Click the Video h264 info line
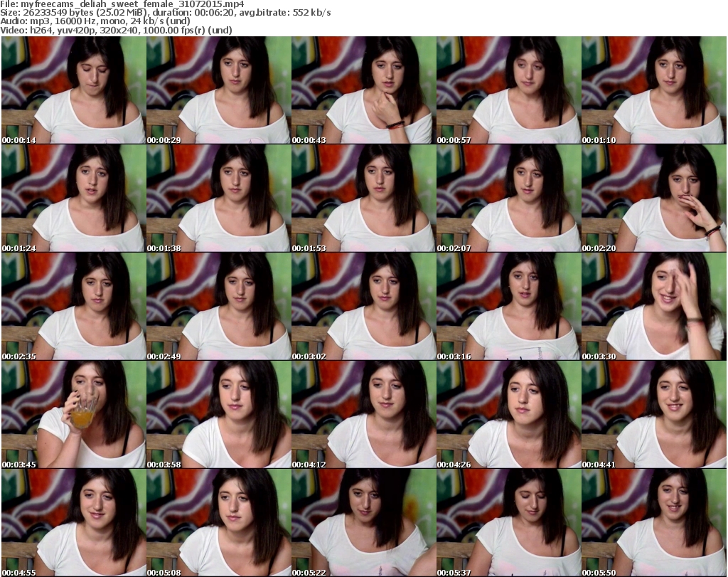This screenshot has width=728, height=577. click(x=116, y=30)
